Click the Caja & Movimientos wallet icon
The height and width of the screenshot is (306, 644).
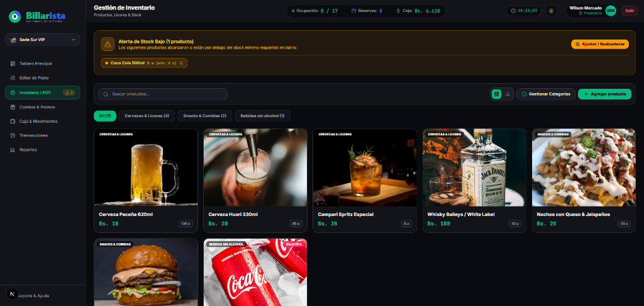pyautogui.click(x=13, y=122)
